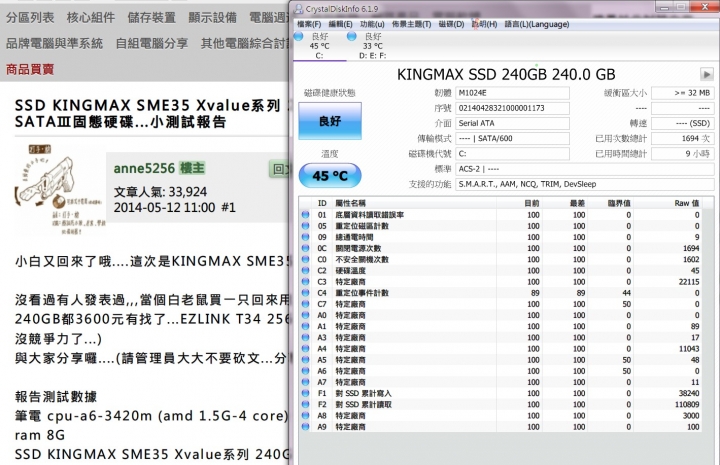720x465 pixels.
Task: Open the 說明(H) menu
Action: click(485, 24)
